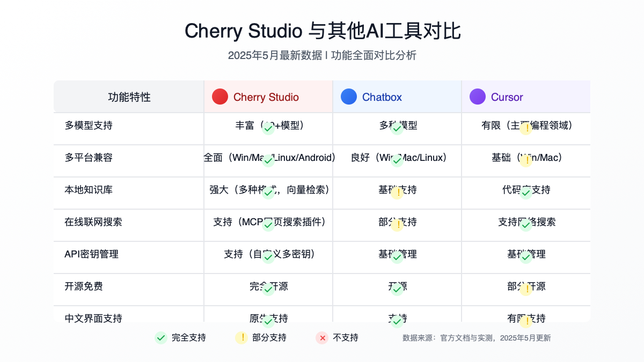Click Cursor's warning icon in 多模型支持 row
This screenshot has width=644, height=362.
[526, 129]
